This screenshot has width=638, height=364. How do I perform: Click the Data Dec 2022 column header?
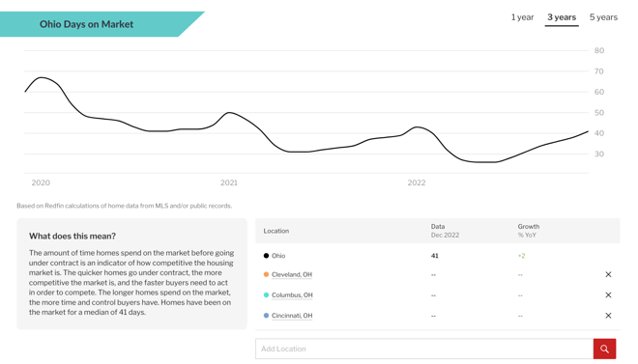(445, 231)
